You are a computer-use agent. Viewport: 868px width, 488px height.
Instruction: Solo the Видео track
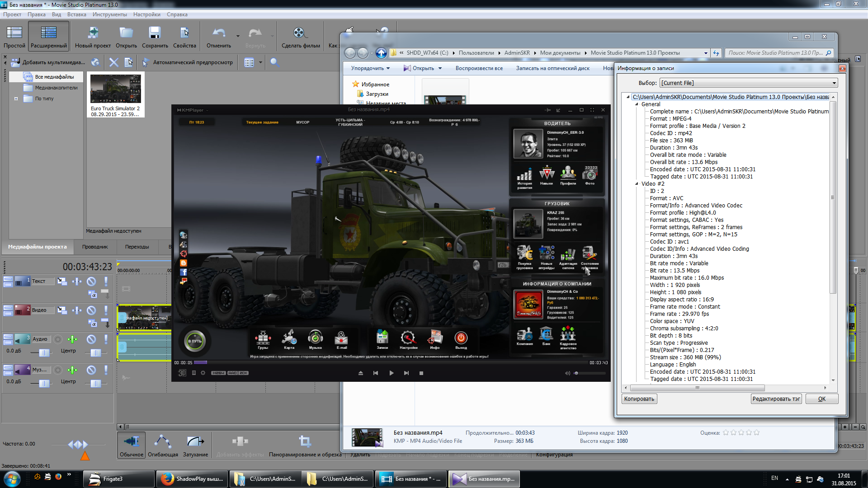[106, 310]
